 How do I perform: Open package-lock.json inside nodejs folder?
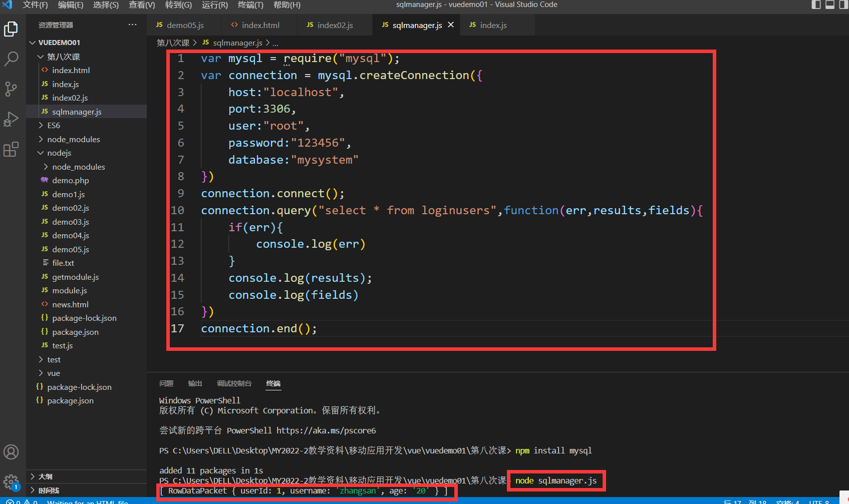point(86,318)
